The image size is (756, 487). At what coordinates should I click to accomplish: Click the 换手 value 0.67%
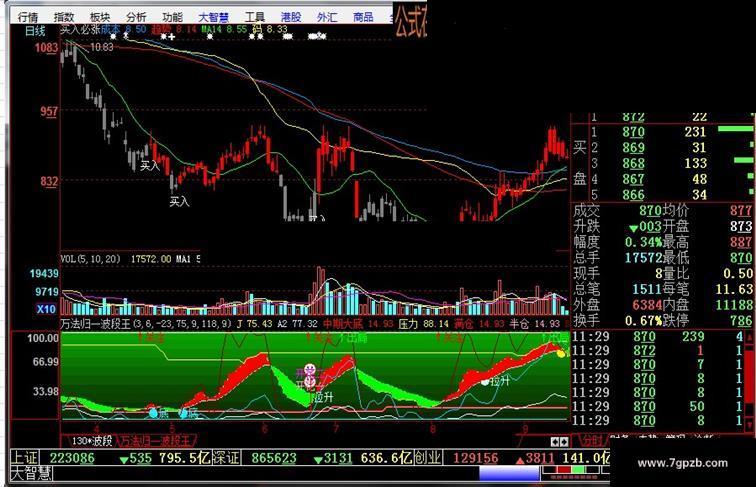644,320
